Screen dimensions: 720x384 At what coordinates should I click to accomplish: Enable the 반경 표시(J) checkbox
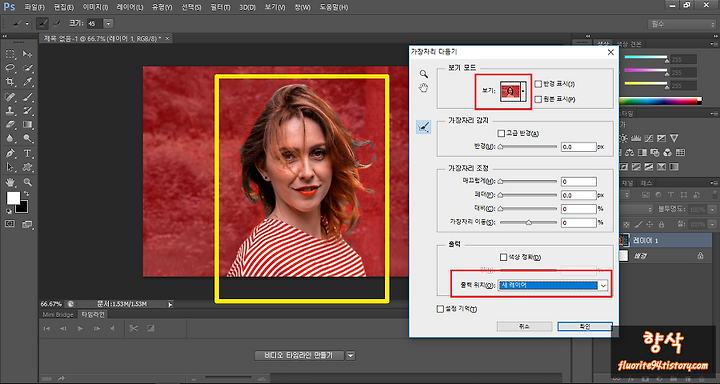coord(538,84)
